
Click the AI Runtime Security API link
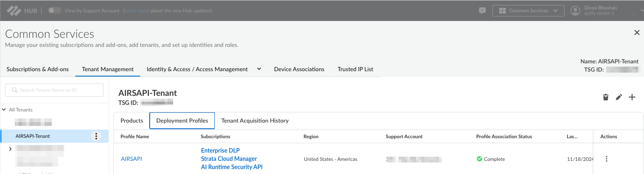[x=232, y=167]
